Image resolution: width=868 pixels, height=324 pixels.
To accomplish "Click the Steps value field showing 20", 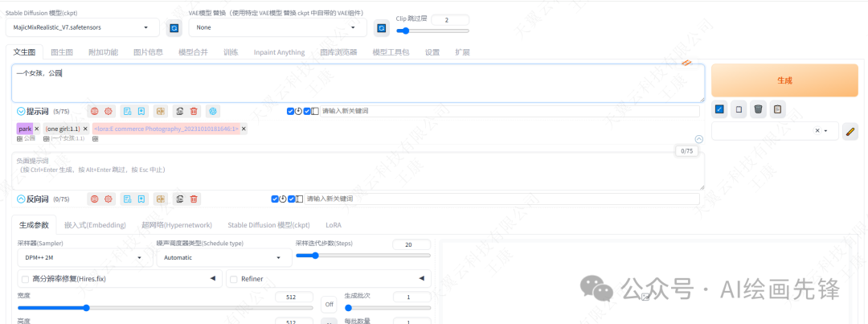I will click(x=411, y=244).
